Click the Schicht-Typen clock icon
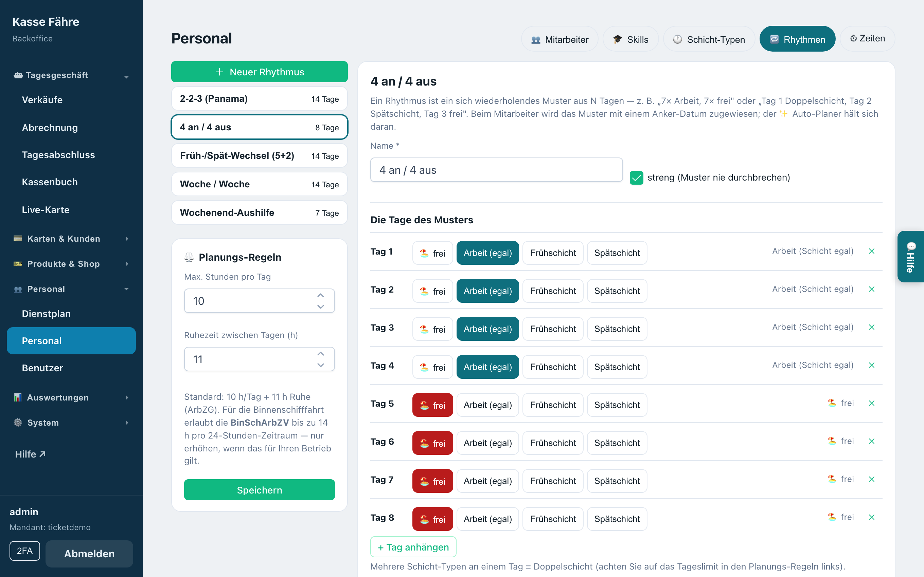This screenshot has height=577, width=924. pyautogui.click(x=677, y=39)
